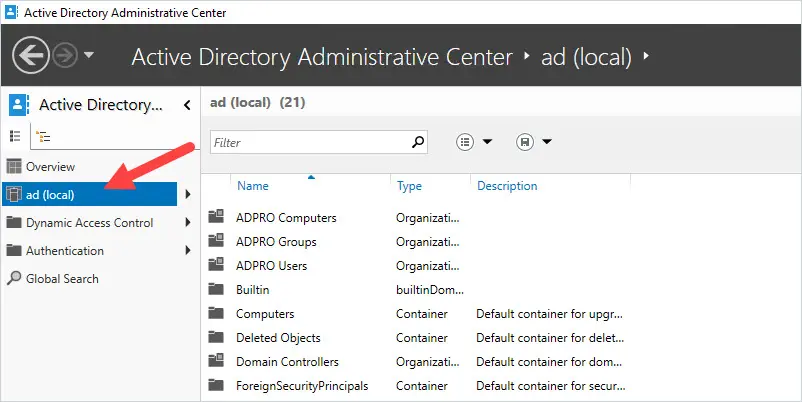
Task: Switch to tree view tab in navigation pane
Action: [x=43, y=137]
